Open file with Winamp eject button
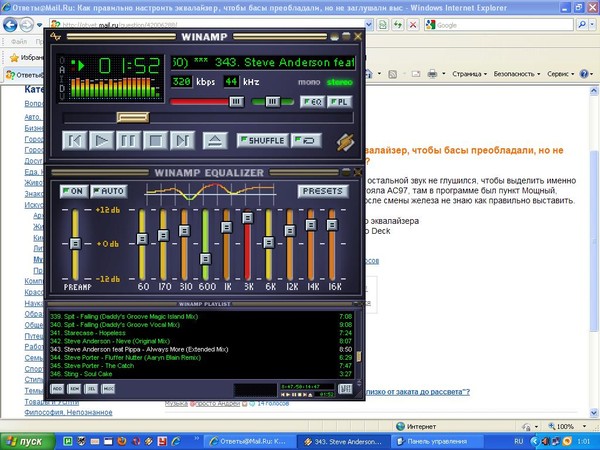This screenshot has height=450, width=600. (x=215, y=140)
